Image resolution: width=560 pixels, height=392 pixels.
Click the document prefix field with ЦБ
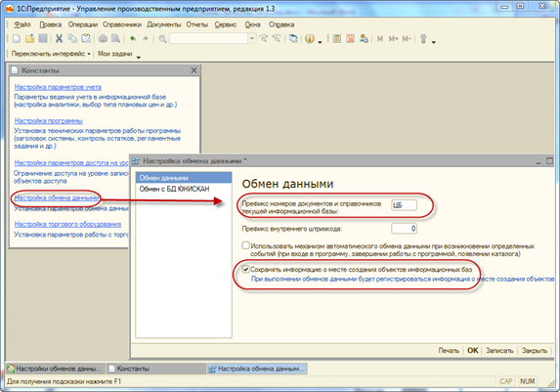(x=404, y=205)
